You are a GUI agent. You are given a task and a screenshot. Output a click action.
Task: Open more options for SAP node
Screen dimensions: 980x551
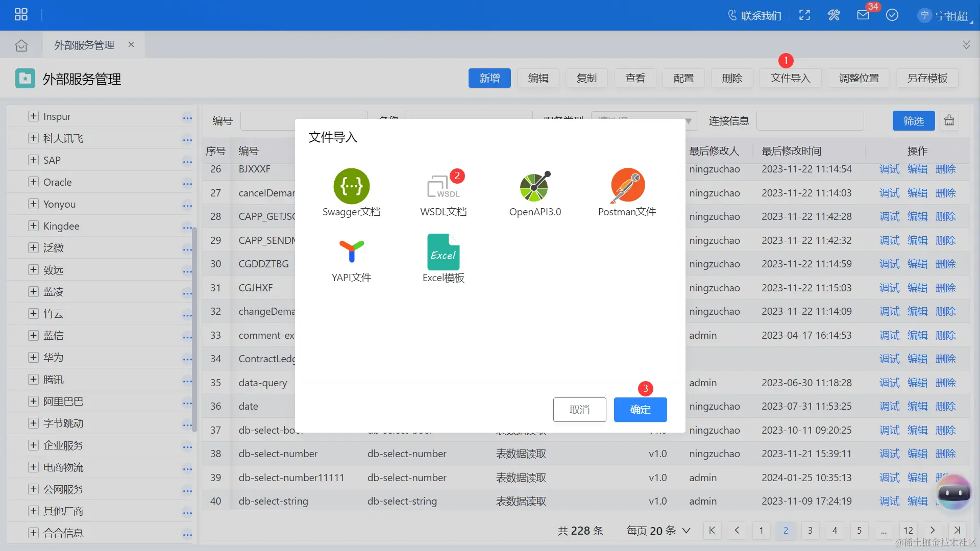[x=187, y=161]
